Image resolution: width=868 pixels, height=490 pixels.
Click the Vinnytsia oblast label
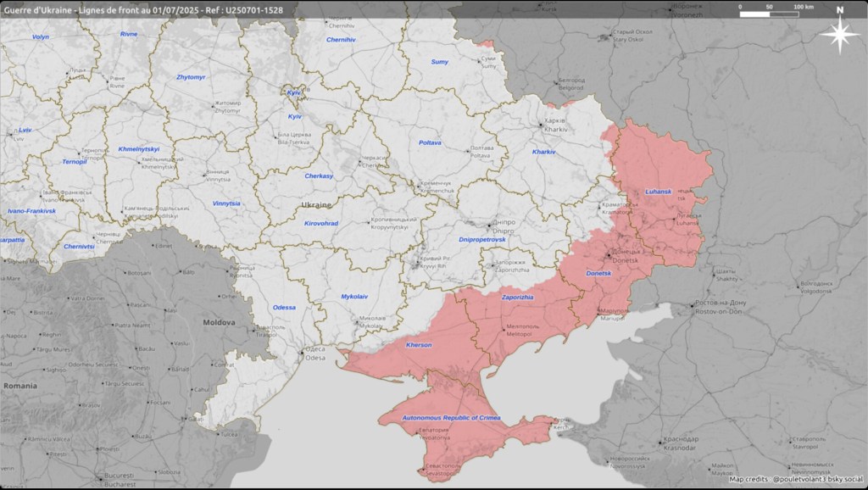point(226,203)
